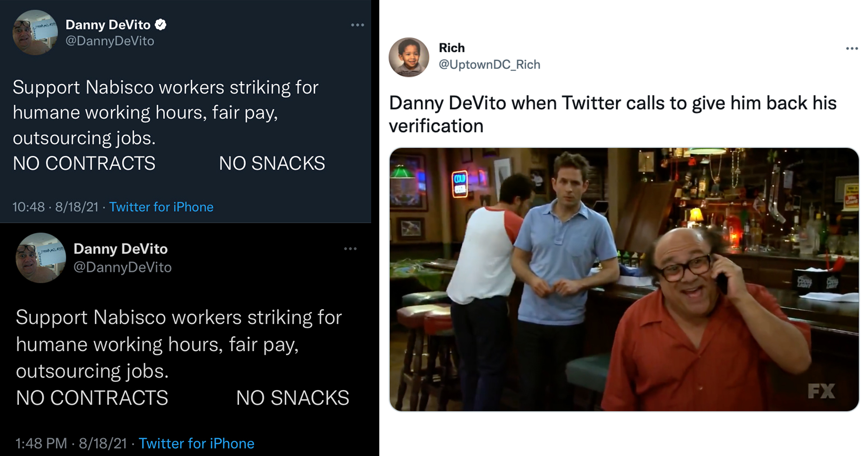Open the profile picture on the 10:48 tweet

coord(35,33)
